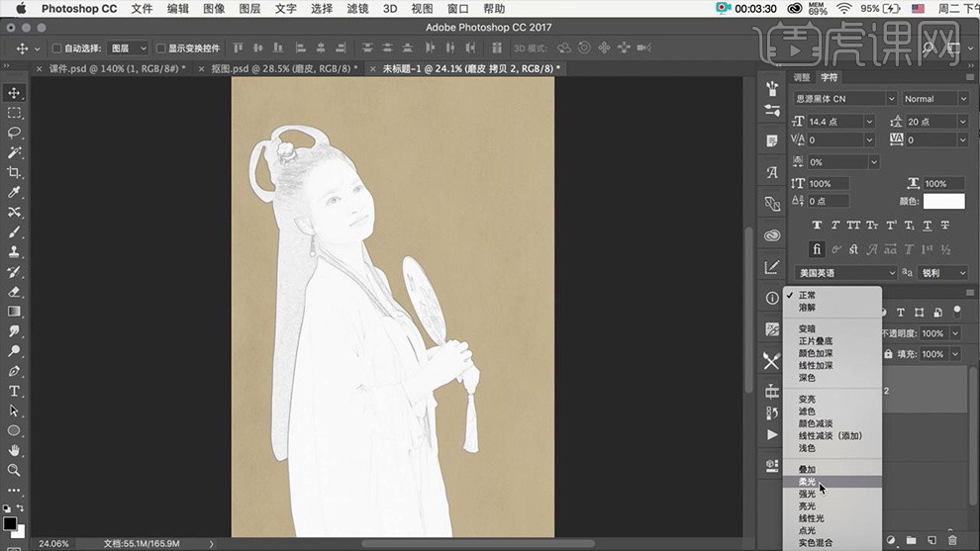This screenshot has height=551, width=980.
Task: Click the new adjustment layer icon
Action: pyautogui.click(x=891, y=540)
